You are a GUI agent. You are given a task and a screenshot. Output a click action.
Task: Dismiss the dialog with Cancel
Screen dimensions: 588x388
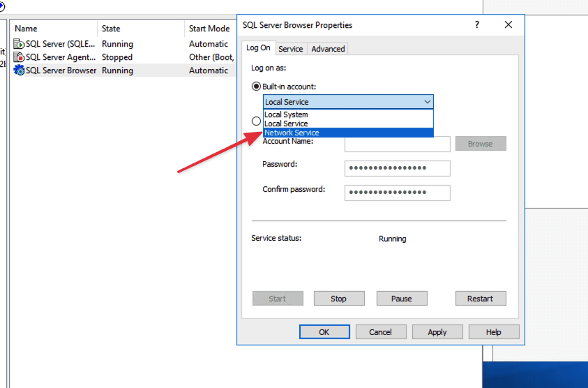tap(381, 332)
